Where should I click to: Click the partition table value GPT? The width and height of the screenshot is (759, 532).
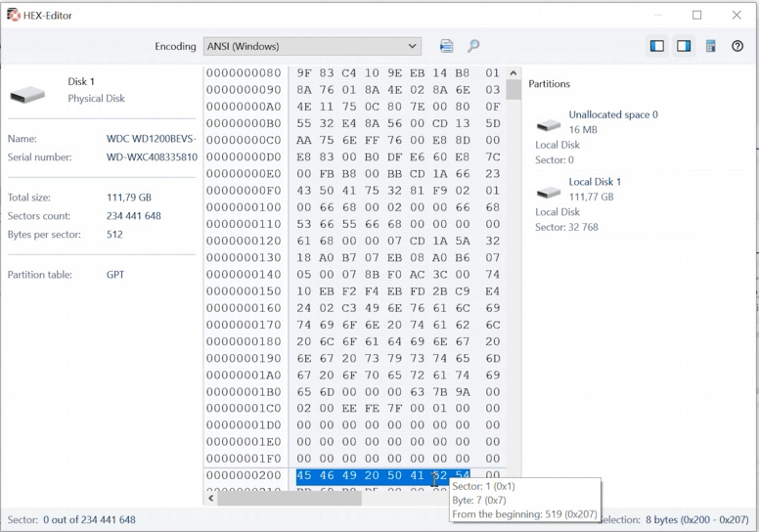[x=115, y=275]
